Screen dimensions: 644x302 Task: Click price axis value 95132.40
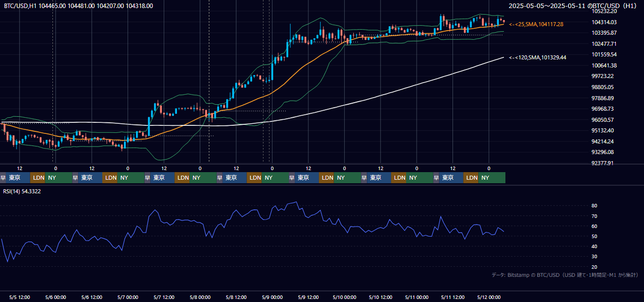603,130
